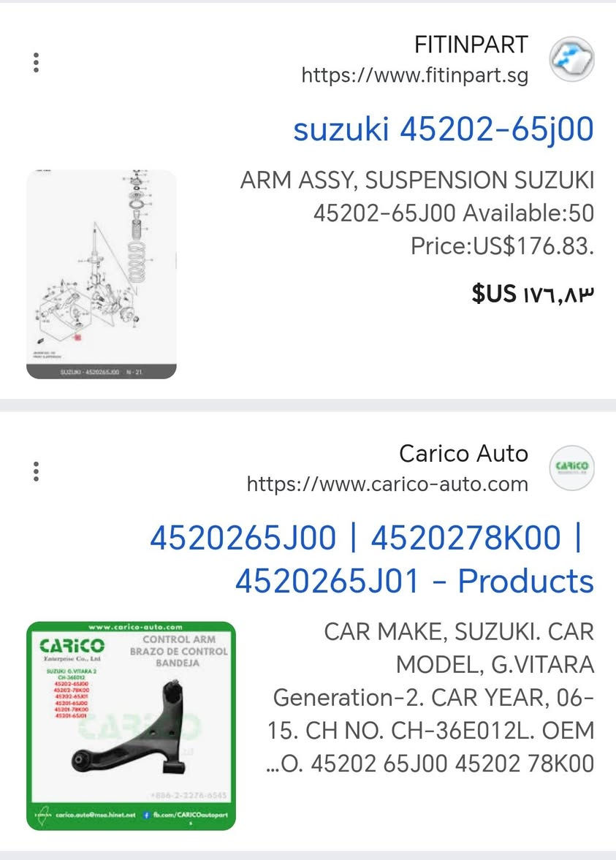The image size is (616, 860).
Task: Tap the "SUZUKI - 4520265J00" caption bar on the diagram
Action: tap(102, 372)
